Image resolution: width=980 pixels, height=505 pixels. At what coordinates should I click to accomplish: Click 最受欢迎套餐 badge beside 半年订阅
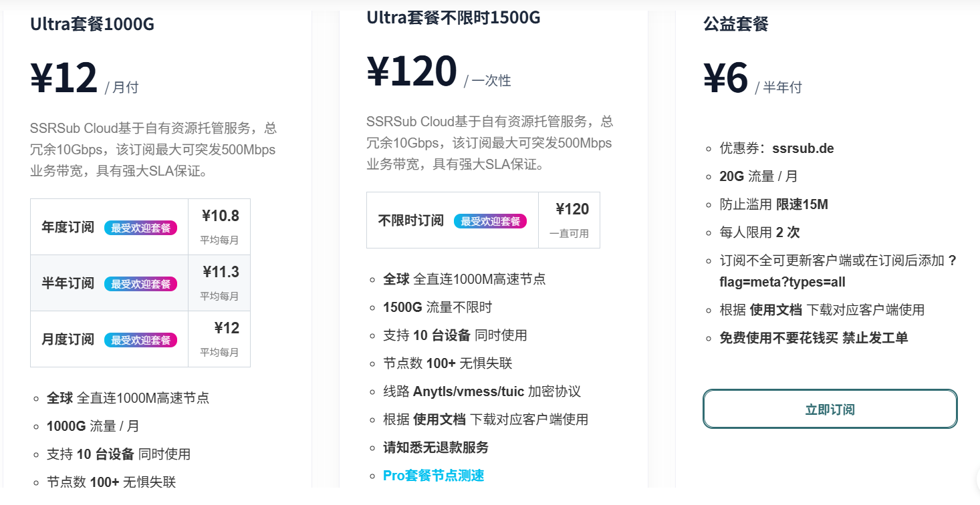point(140,284)
